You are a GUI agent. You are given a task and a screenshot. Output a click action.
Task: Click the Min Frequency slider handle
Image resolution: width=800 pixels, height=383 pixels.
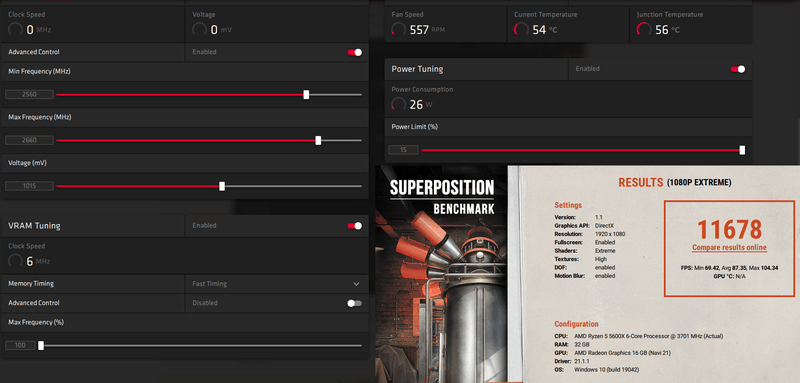point(306,94)
